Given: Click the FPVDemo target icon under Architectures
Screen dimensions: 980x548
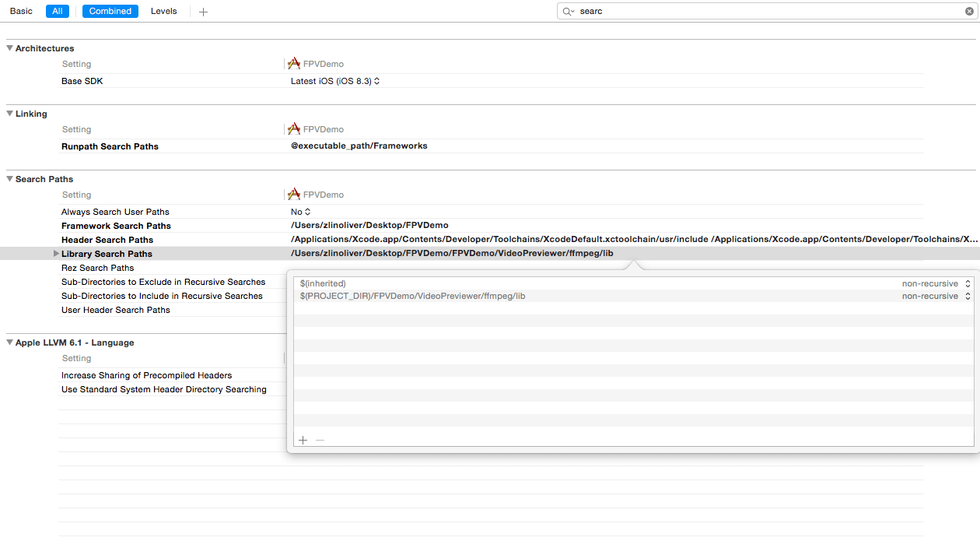Looking at the screenshot, I should (x=294, y=64).
